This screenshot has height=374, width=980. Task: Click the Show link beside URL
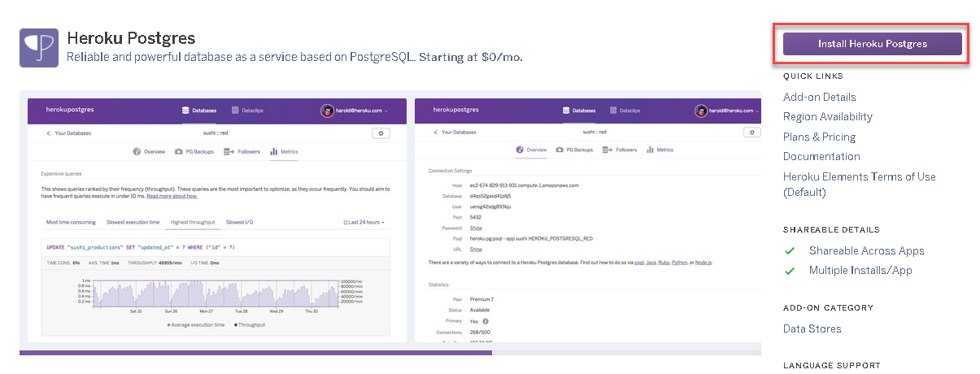click(x=476, y=249)
